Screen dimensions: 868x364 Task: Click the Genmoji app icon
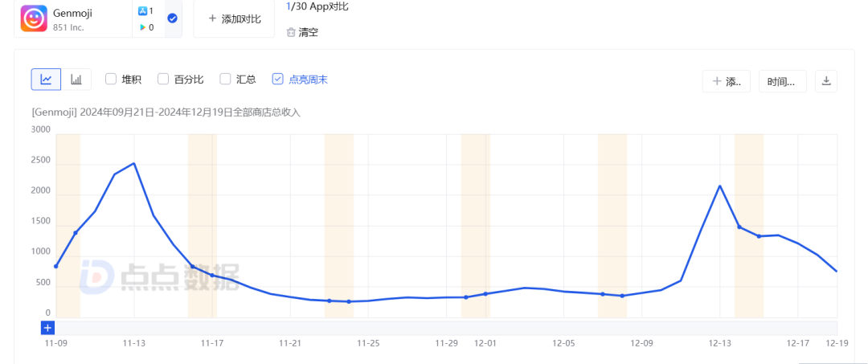pyautogui.click(x=34, y=18)
